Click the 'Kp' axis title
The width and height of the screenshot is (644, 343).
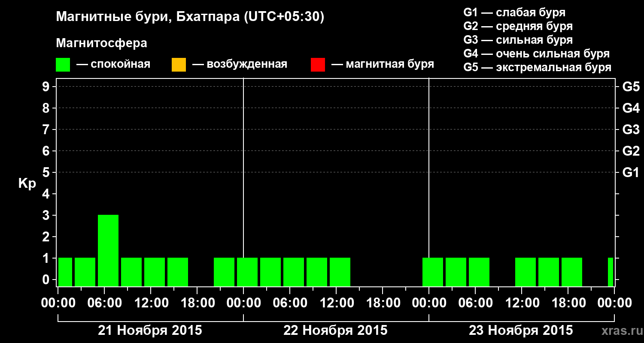coord(27,183)
